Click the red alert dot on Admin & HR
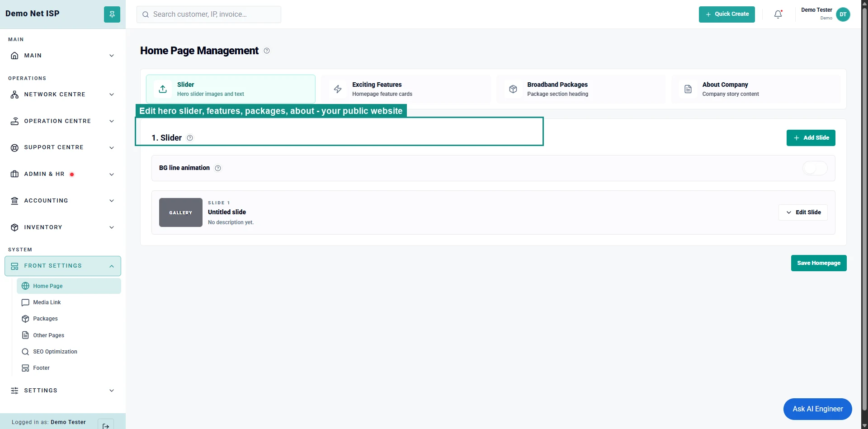The width and height of the screenshot is (868, 429). [72, 174]
